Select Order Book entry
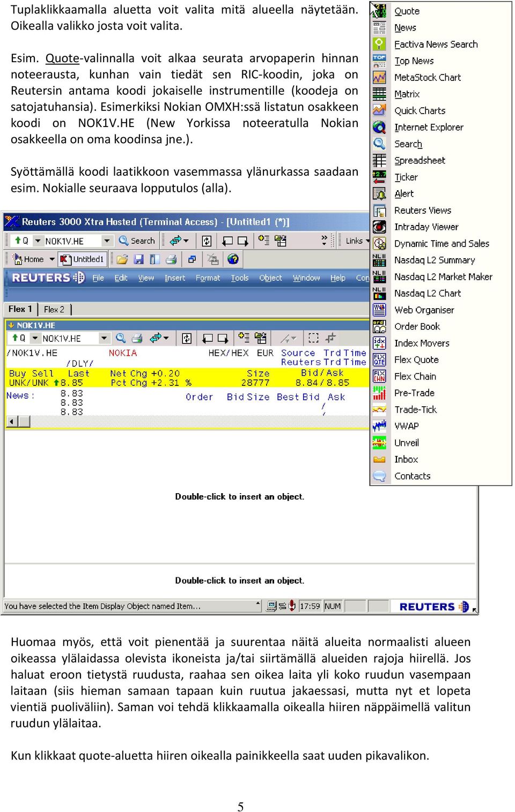The width and height of the screenshot is (515, 812). [x=417, y=327]
